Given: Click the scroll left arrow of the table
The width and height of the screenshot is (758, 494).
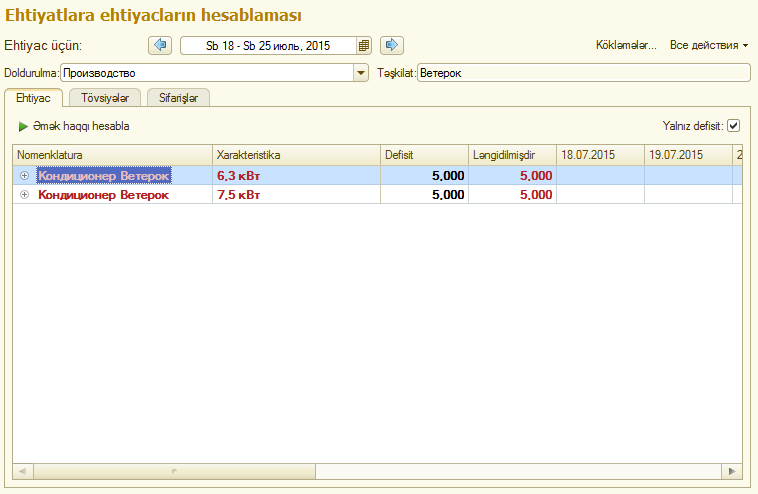Looking at the screenshot, I should point(20,471).
